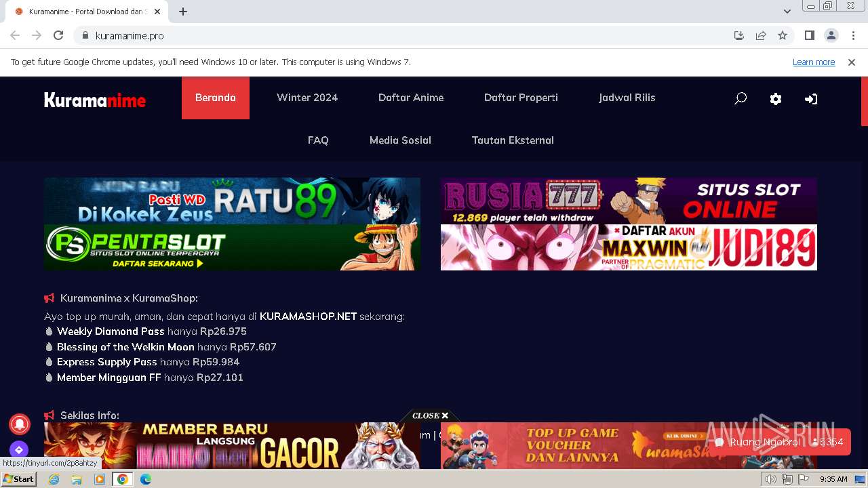Image resolution: width=868 pixels, height=488 pixels.
Task: Click the Kuramanime x KuramaShop heading
Action: (x=129, y=298)
